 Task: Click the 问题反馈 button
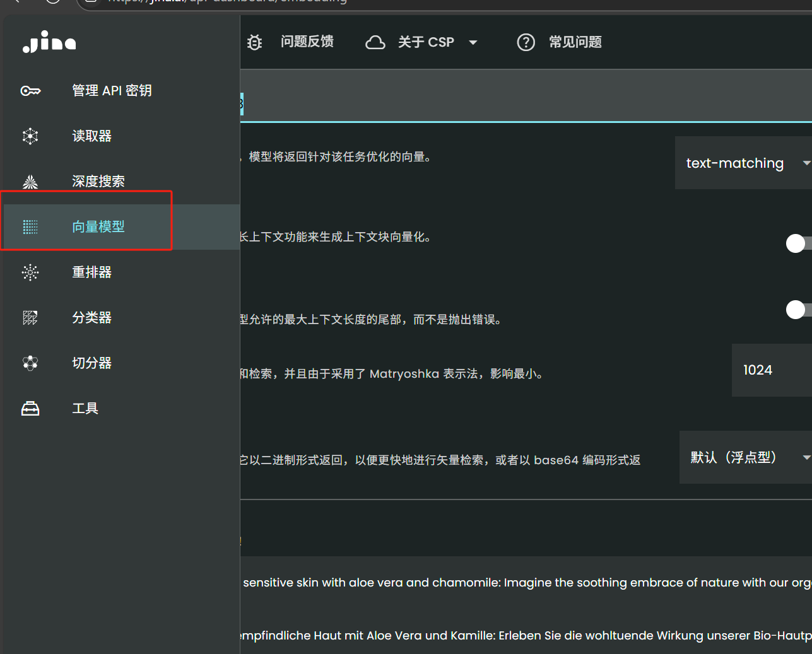[x=307, y=42]
